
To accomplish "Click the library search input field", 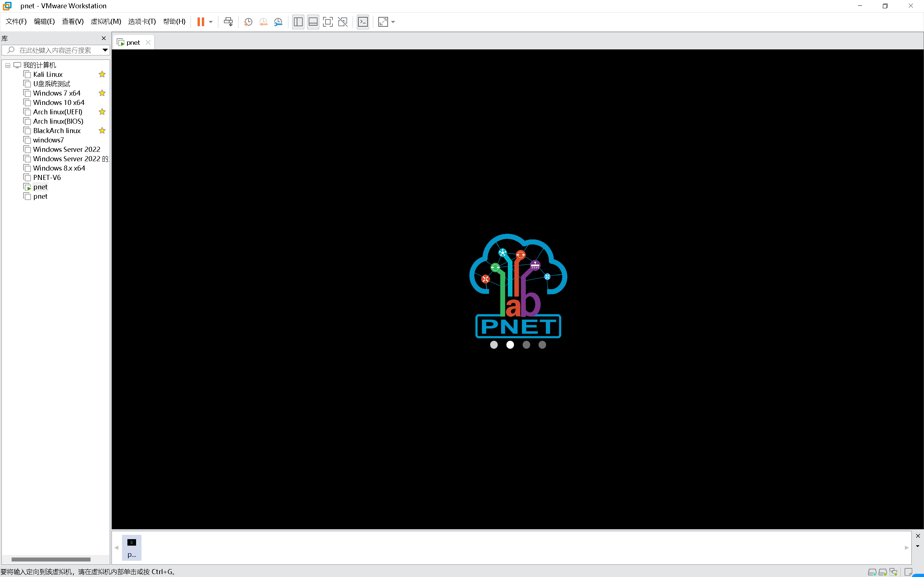I will 55,50.
